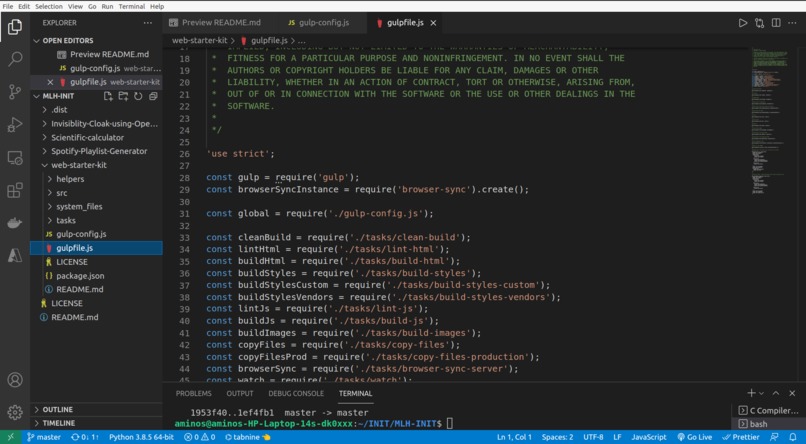Open the Azure view icon
Image resolution: width=806 pixels, height=444 pixels.
pos(15,255)
